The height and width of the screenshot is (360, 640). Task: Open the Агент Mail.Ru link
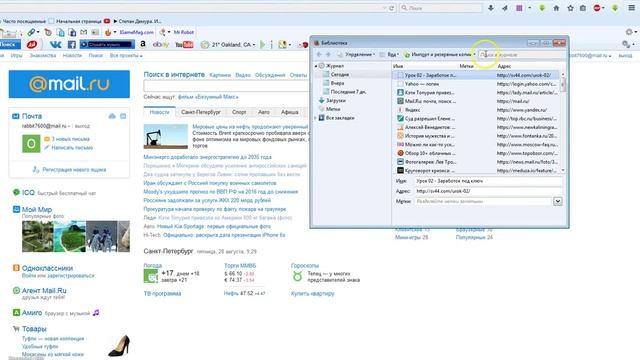click(x=44, y=291)
